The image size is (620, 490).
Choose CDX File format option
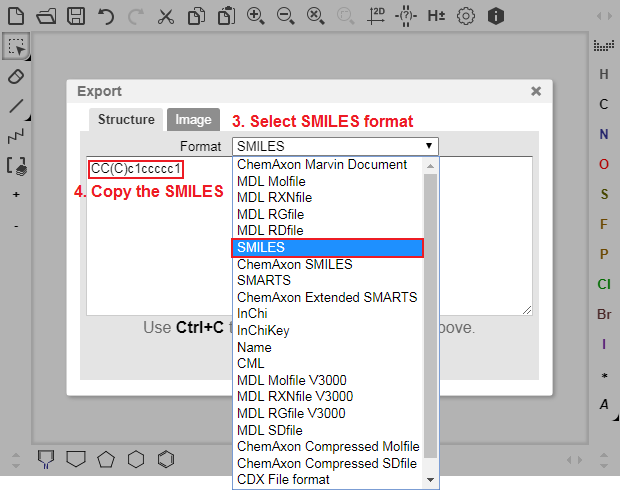pos(328,480)
